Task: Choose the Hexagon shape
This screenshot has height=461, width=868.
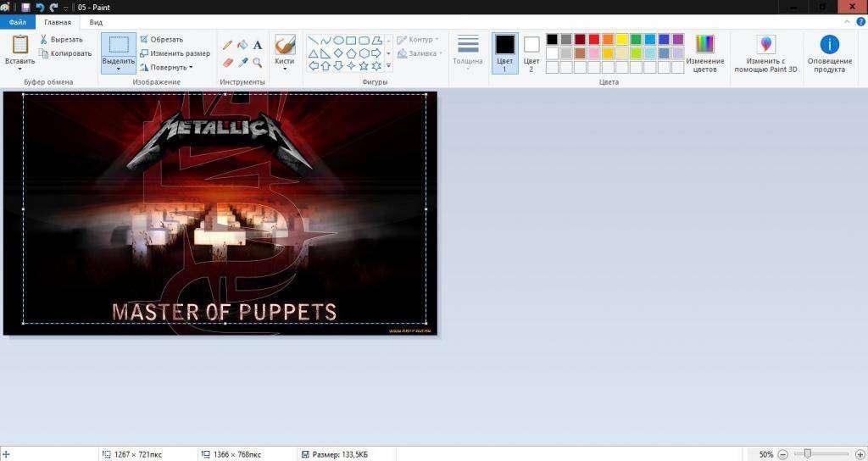Action: (x=364, y=53)
